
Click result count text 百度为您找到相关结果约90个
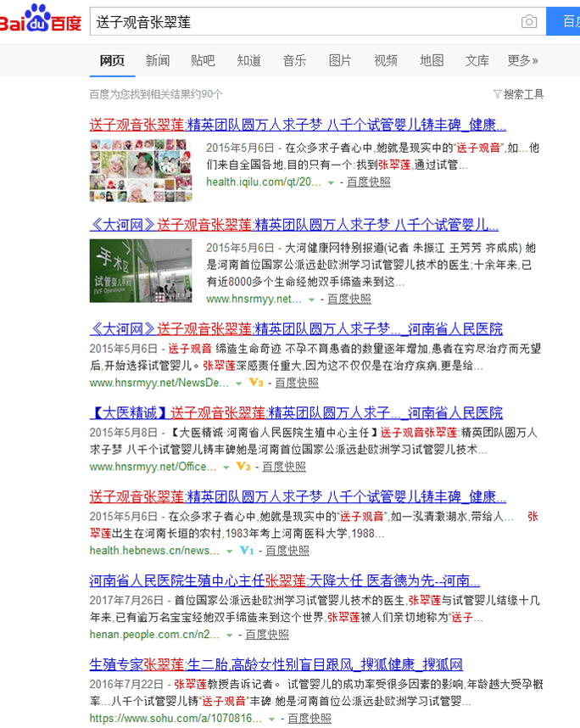(156, 94)
